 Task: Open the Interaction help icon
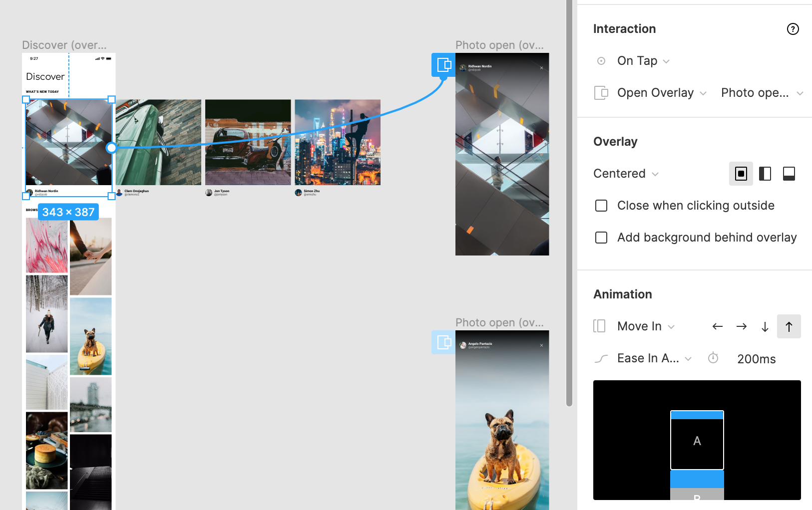793,29
